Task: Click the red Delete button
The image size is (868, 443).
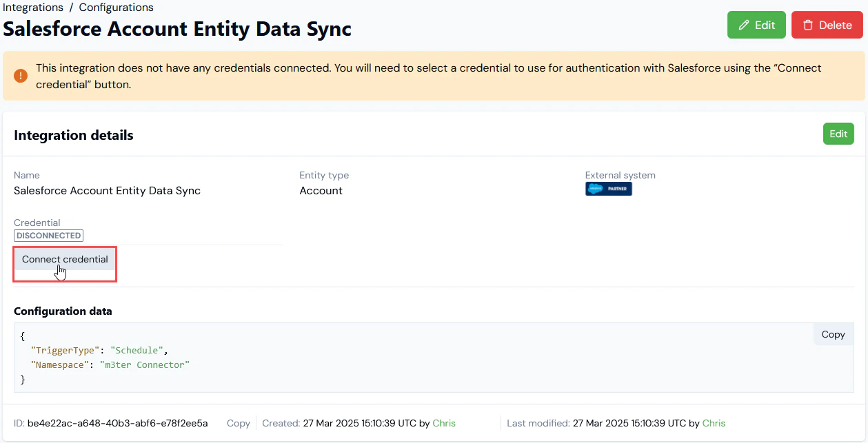Action: (x=827, y=25)
